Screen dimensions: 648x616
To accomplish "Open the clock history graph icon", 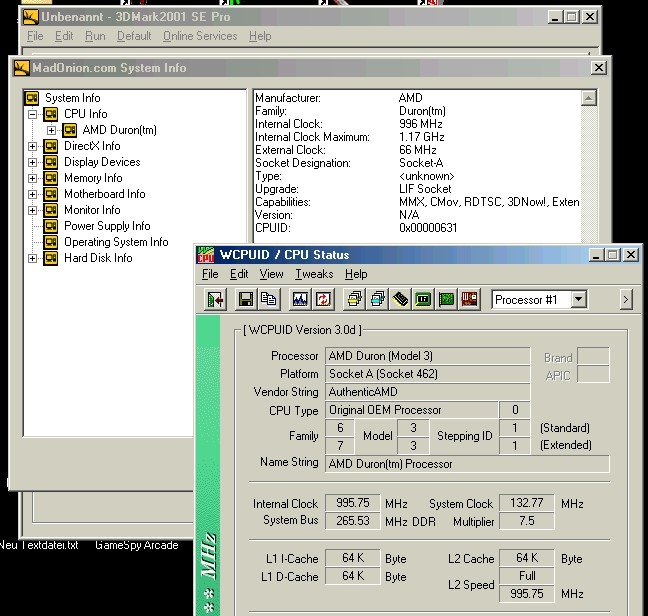I will (300, 299).
